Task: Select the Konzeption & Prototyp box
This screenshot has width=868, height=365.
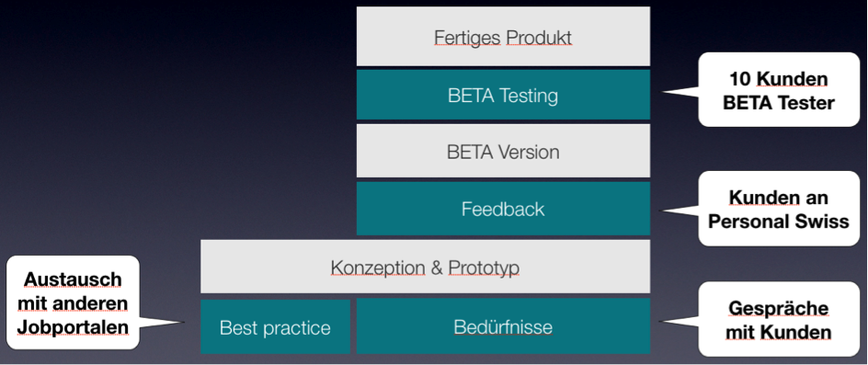Action: tap(425, 267)
